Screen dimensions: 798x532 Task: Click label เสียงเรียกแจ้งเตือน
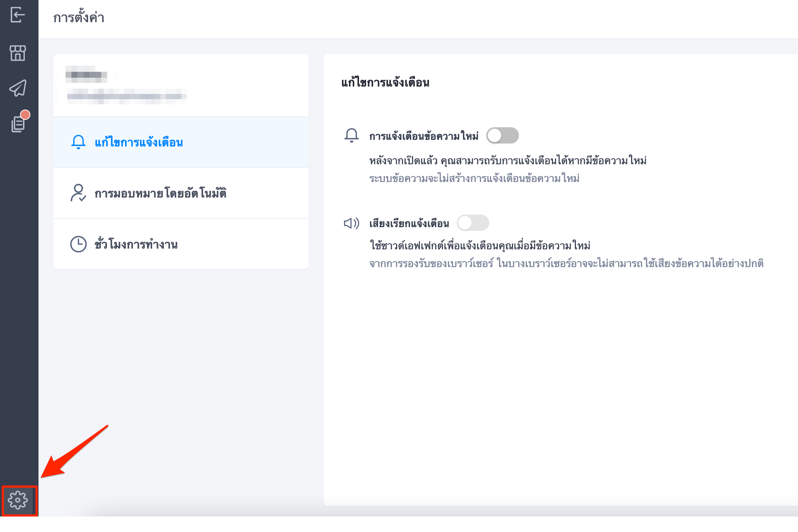(409, 223)
